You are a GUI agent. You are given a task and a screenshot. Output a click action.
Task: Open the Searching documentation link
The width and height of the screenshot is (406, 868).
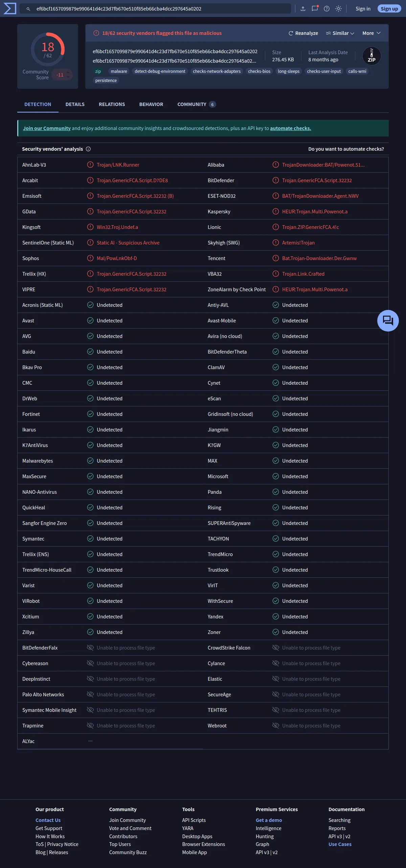coord(340,820)
